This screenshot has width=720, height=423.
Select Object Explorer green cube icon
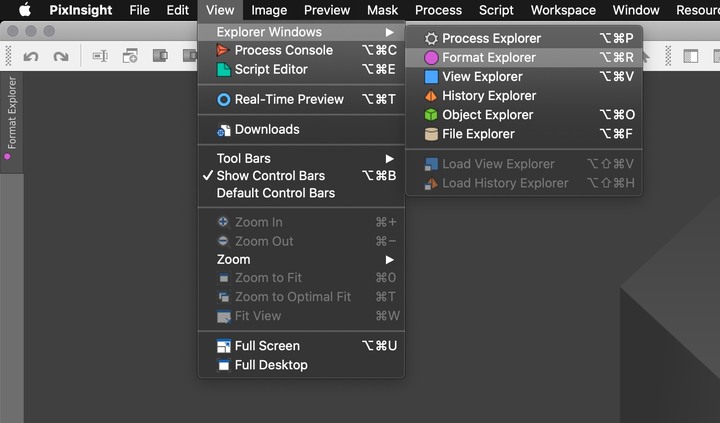pos(524,115)
